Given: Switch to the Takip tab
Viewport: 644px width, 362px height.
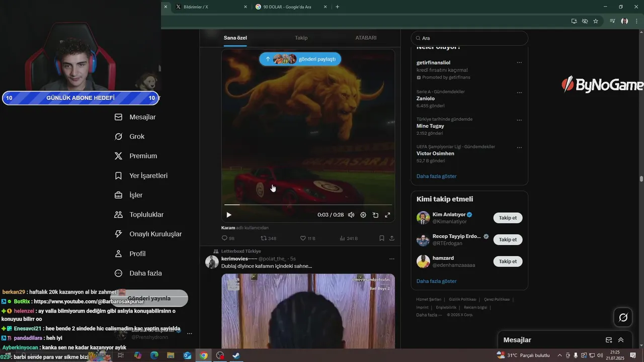Looking at the screenshot, I should (301, 38).
